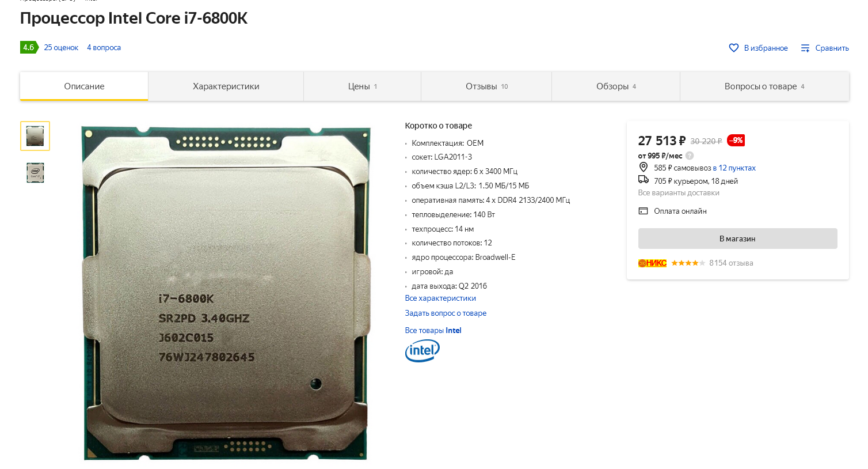This screenshot has height=469, width=868.
Task: Click the pickup location pin icon
Action: click(644, 167)
